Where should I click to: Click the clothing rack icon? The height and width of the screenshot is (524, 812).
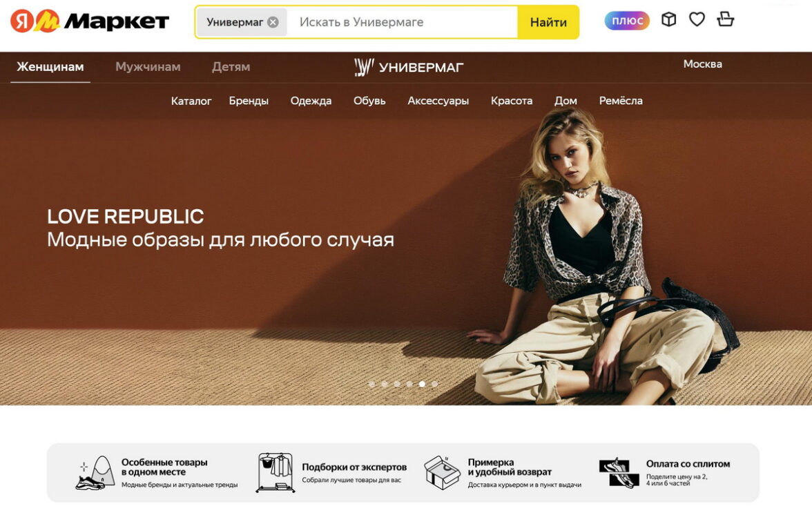275,472
